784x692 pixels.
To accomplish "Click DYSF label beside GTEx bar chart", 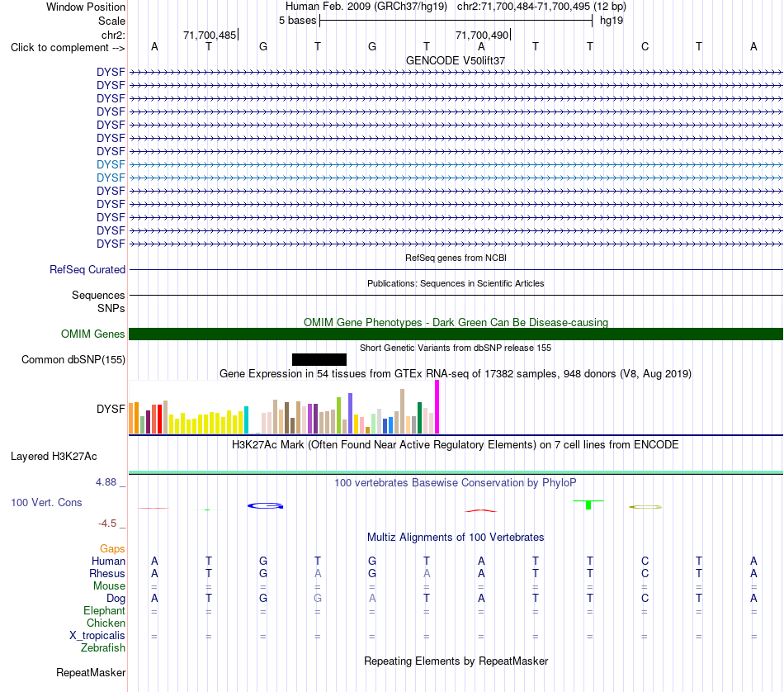I will point(111,410).
